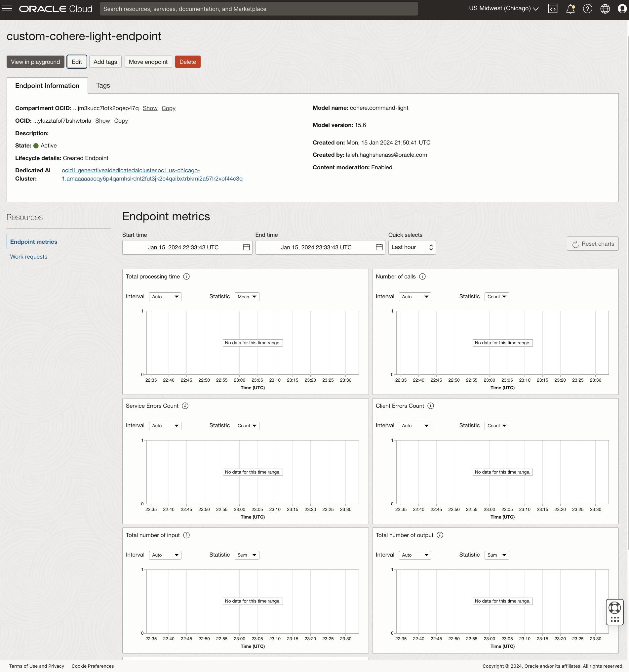Click the Oracle Cloud logo
The width and height of the screenshot is (629, 672).
(x=56, y=9)
